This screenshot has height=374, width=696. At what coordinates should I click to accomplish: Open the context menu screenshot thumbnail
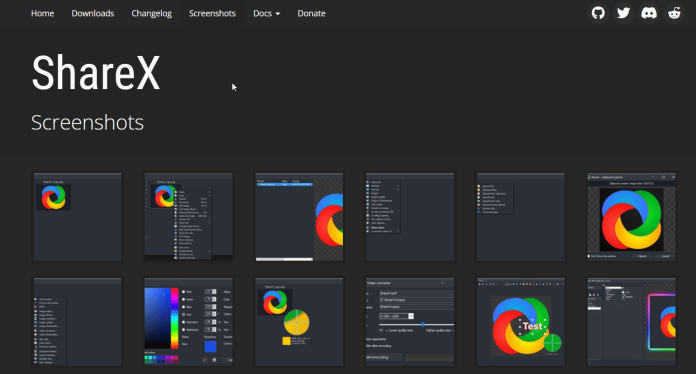[188, 217]
